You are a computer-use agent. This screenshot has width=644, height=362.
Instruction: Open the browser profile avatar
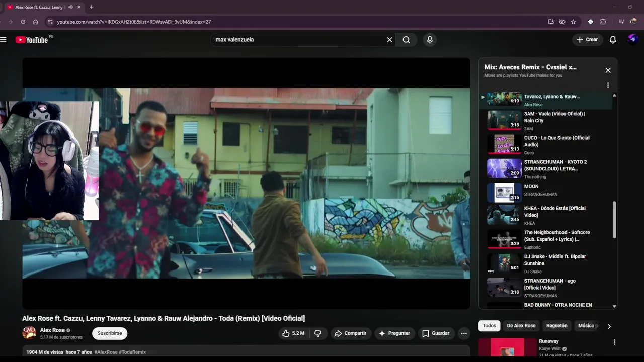click(x=633, y=22)
